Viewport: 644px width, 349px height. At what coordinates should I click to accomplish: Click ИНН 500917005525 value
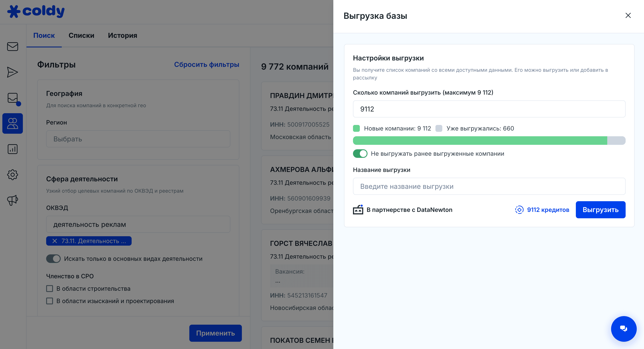[x=308, y=124]
